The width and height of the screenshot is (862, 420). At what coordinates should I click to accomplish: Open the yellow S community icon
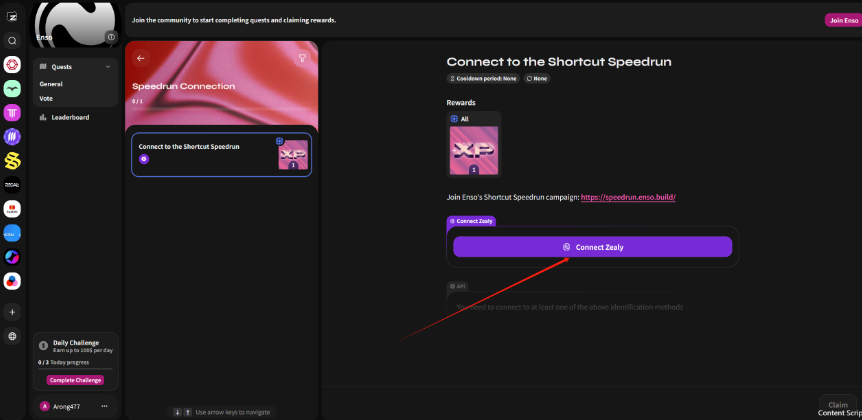pos(12,161)
